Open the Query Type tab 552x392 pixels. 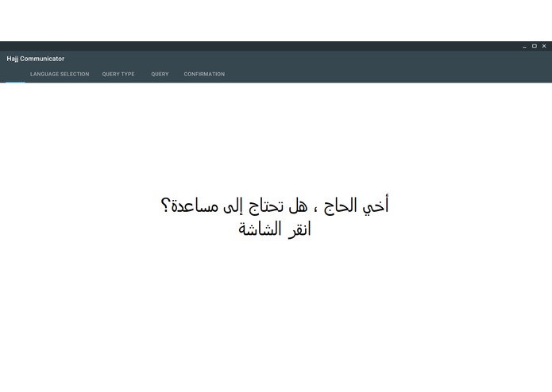tap(118, 74)
